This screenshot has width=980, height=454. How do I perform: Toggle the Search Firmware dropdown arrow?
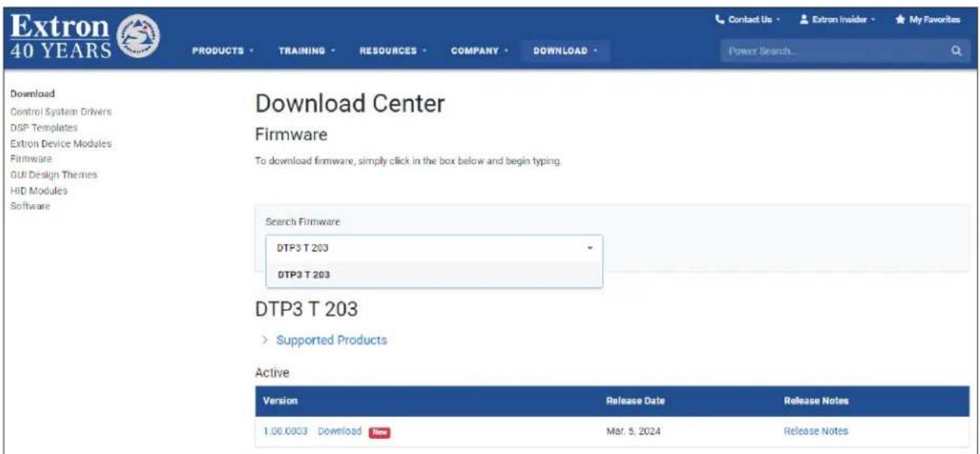589,248
